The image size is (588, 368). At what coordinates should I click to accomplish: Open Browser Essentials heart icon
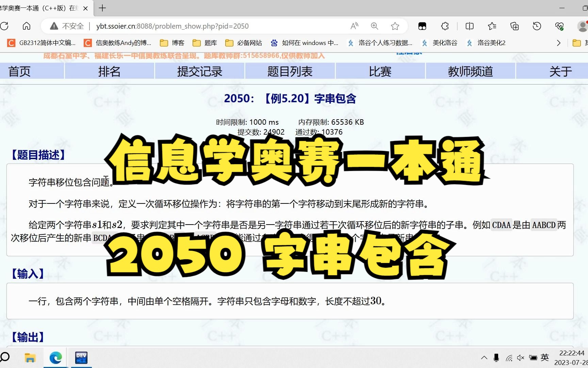pyautogui.click(x=559, y=26)
